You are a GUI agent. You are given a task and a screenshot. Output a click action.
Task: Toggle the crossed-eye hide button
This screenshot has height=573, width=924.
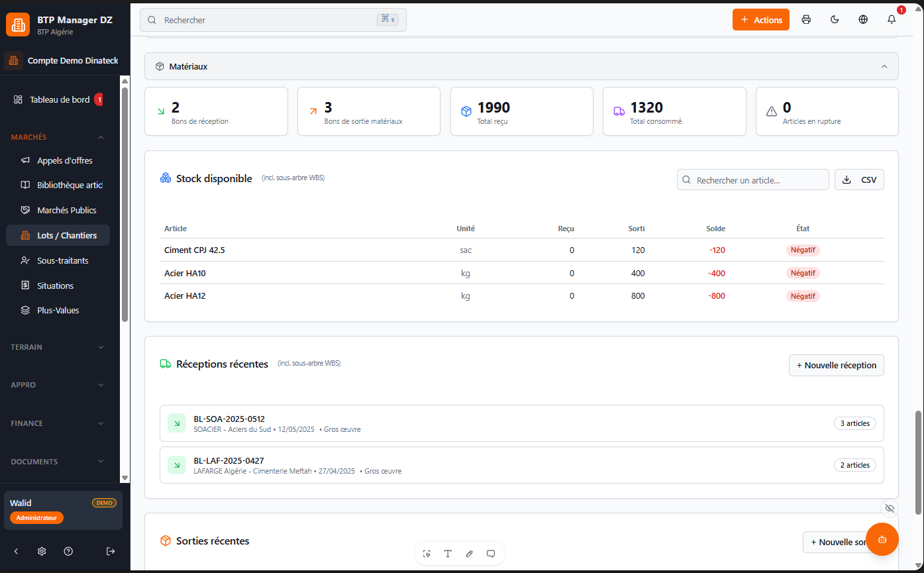coord(890,508)
